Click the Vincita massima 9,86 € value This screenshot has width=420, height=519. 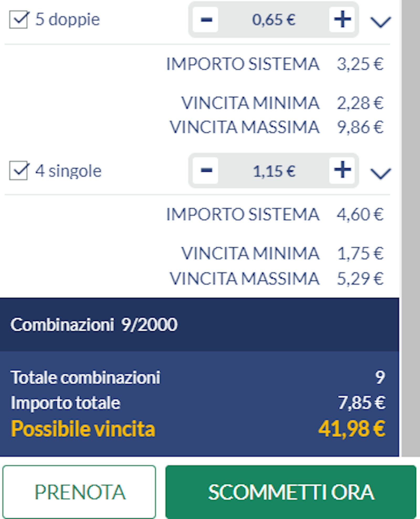tap(360, 127)
